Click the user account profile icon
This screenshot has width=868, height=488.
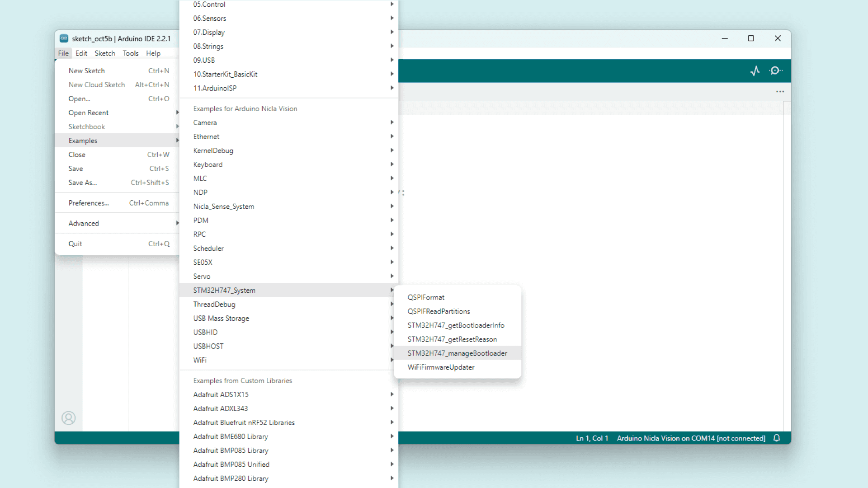point(69,418)
